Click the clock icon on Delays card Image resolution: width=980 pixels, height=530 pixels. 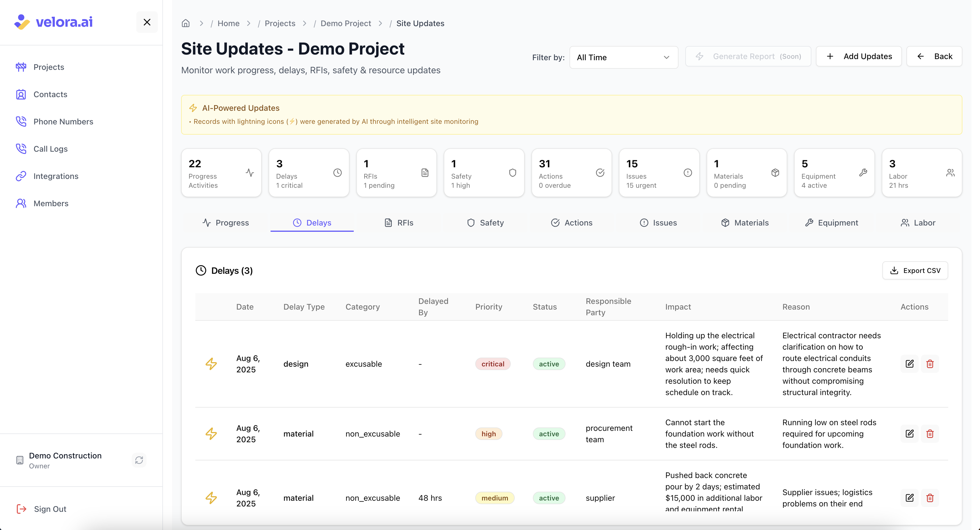coord(338,173)
